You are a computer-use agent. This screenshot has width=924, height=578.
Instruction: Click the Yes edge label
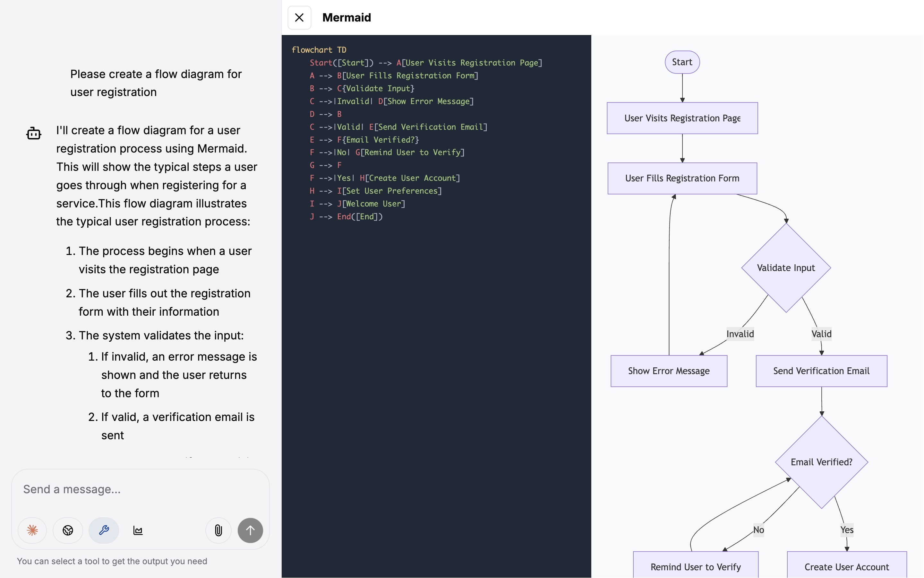coord(846,530)
